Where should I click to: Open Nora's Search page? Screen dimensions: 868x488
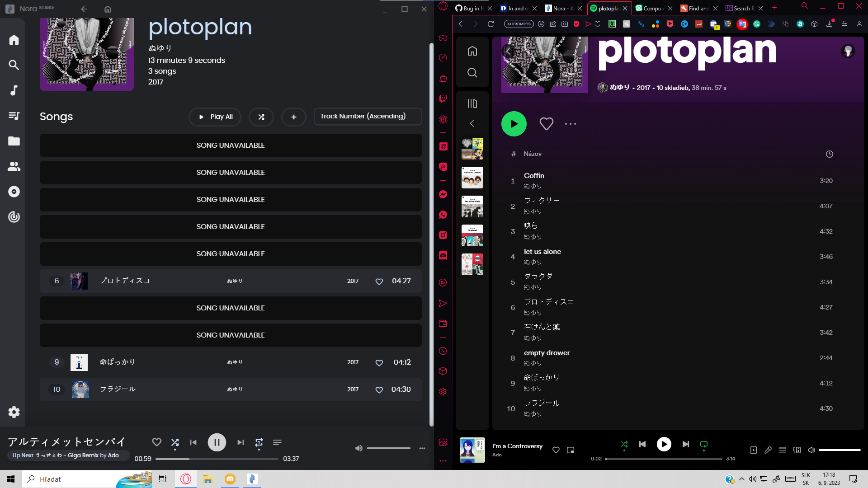(14, 65)
